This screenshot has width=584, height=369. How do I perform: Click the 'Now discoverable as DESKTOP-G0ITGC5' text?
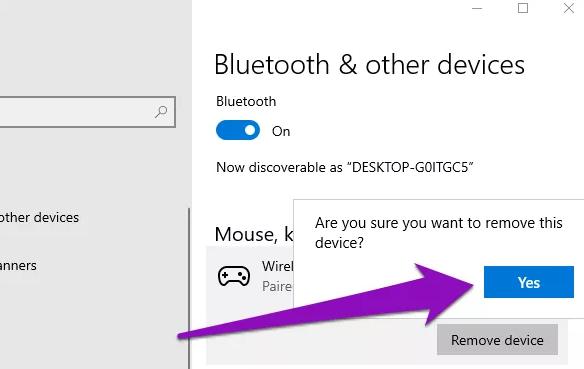click(345, 167)
